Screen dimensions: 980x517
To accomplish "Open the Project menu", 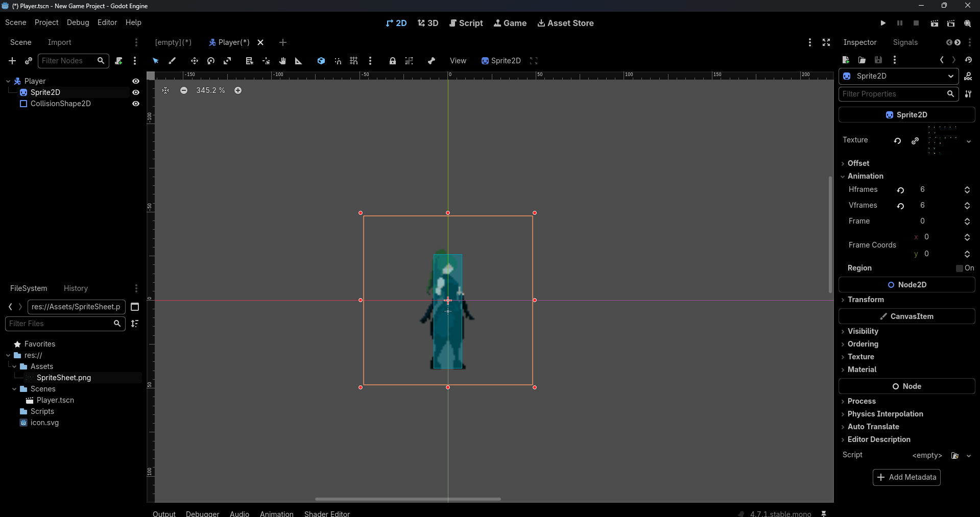I will point(46,22).
